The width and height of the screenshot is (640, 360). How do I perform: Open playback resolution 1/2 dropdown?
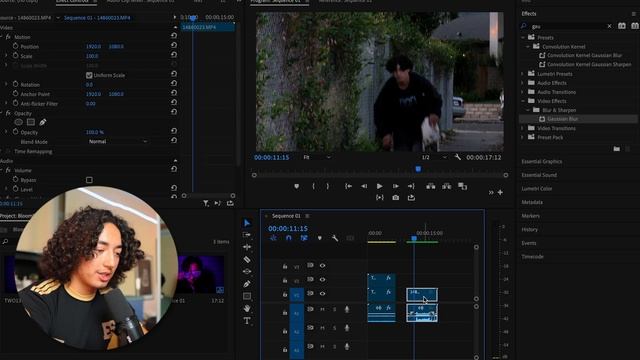coord(434,157)
